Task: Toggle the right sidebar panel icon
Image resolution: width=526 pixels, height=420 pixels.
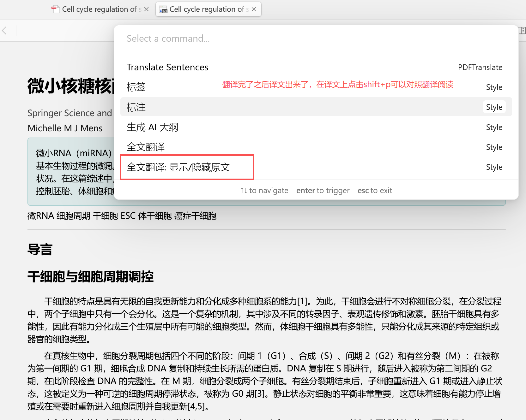Action: pyautogui.click(x=522, y=31)
